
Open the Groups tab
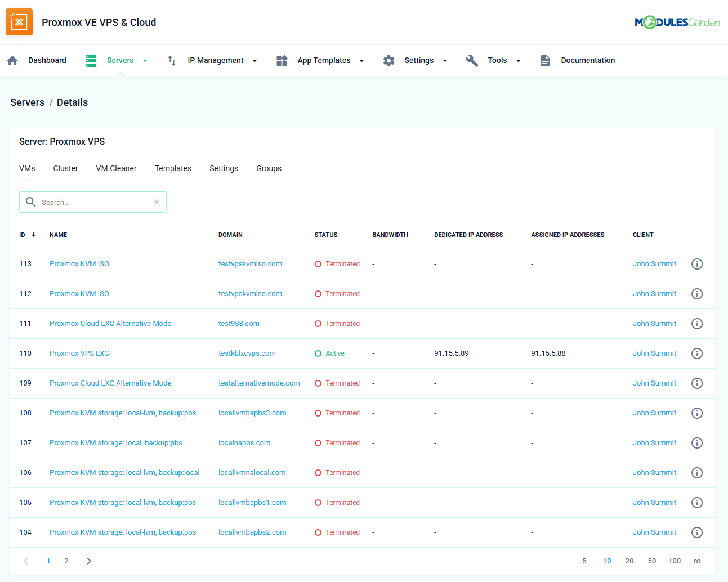[269, 168]
